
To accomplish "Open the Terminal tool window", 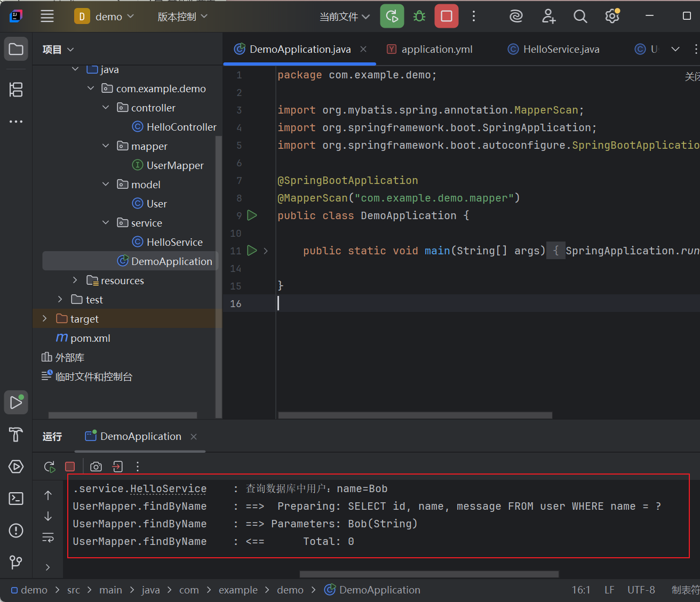I will 16,499.
